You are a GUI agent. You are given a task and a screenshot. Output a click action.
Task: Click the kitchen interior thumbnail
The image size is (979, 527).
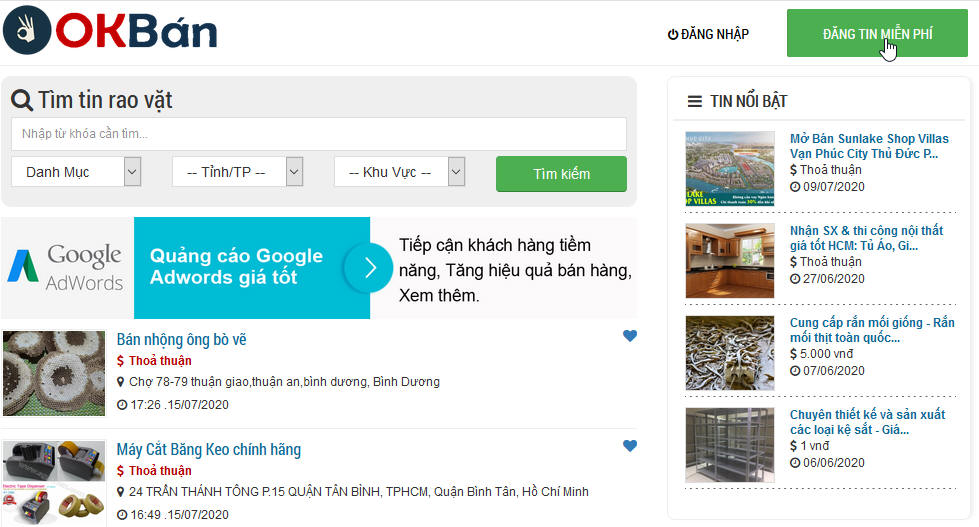point(729,260)
